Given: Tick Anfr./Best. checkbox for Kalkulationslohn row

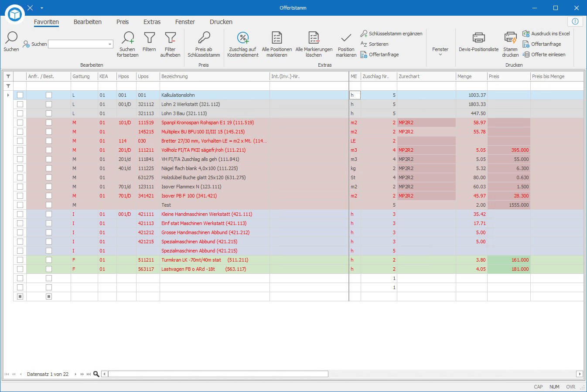Looking at the screenshot, I should [49, 95].
